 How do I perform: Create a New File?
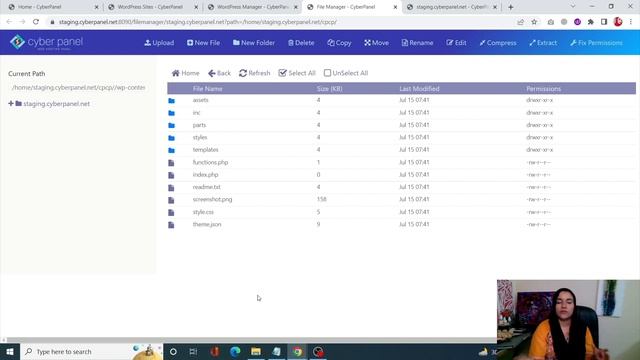click(203, 43)
